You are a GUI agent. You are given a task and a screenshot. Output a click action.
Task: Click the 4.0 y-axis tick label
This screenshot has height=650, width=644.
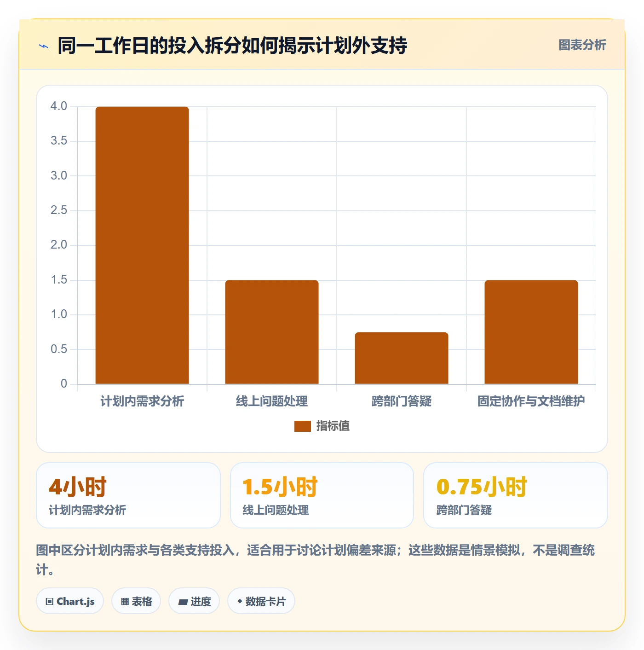click(x=59, y=106)
